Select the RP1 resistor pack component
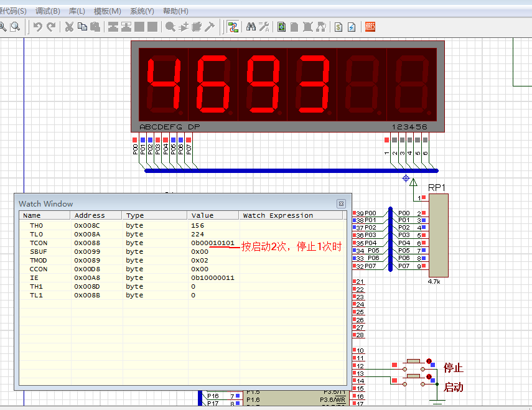 tap(439, 236)
